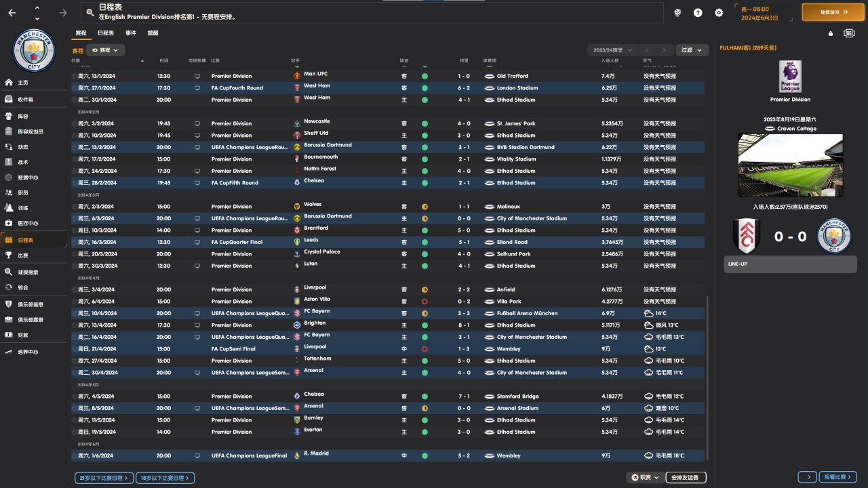Open settings via the gear icon

click(x=719, y=13)
